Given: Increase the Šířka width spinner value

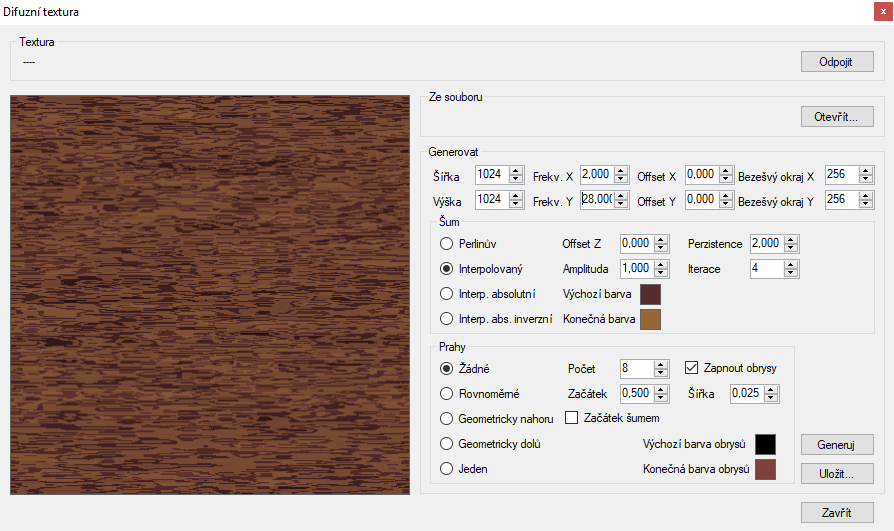Looking at the screenshot, I should pyautogui.click(x=516, y=170).
